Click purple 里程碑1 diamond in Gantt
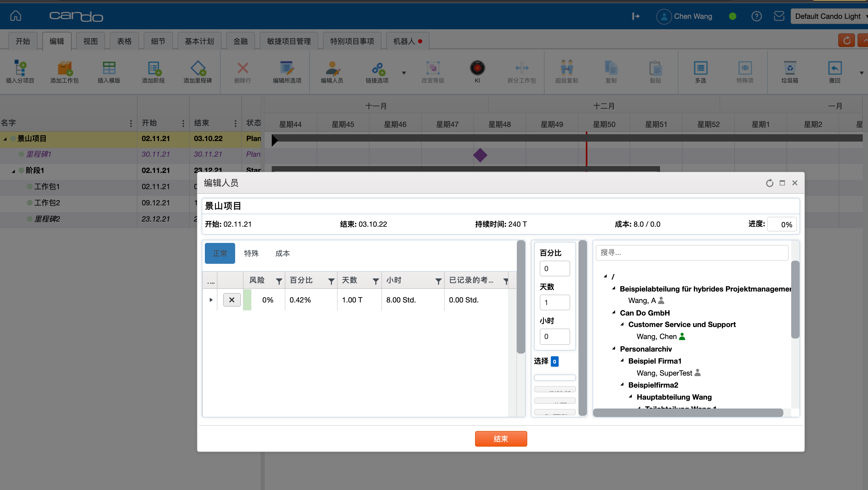 [480, 155]
